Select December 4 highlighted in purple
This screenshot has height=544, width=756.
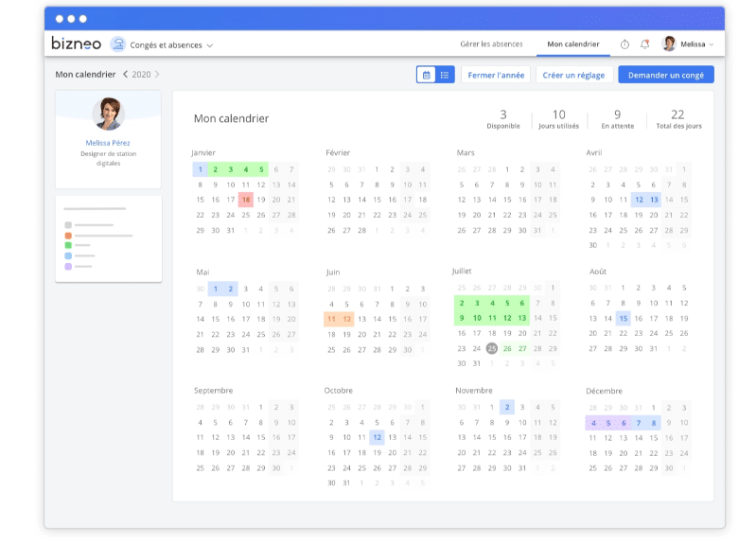click(593, 423)
